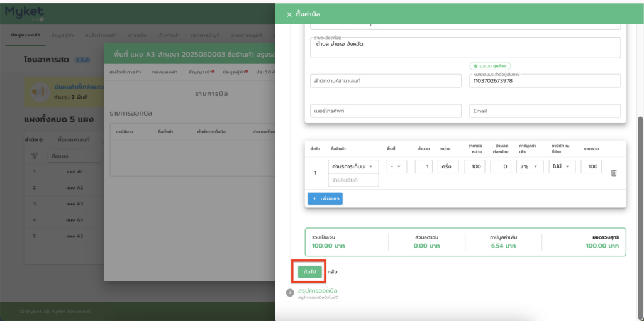Open the สนใจทำการค้า tab in main nav

point(101,35)
